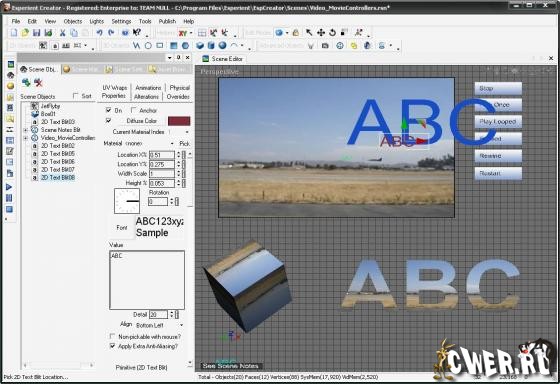560x384 pixels.
Task: Click the Undo arrow icon
Action: [x=99, y=33]
